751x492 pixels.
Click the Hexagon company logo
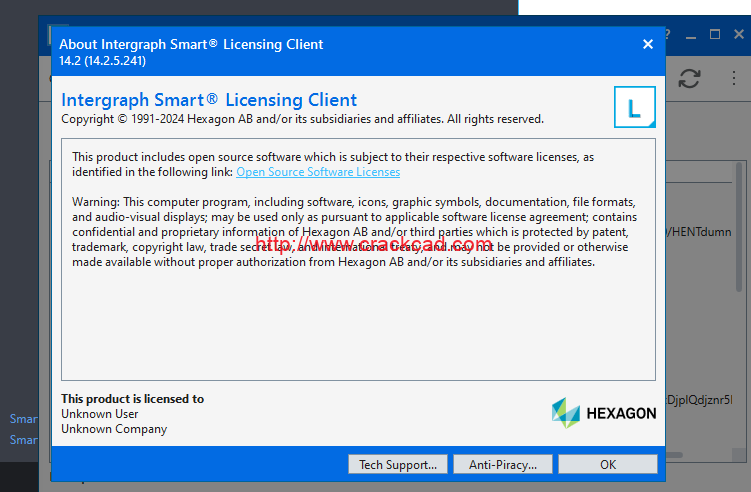(x=603, y=413)
